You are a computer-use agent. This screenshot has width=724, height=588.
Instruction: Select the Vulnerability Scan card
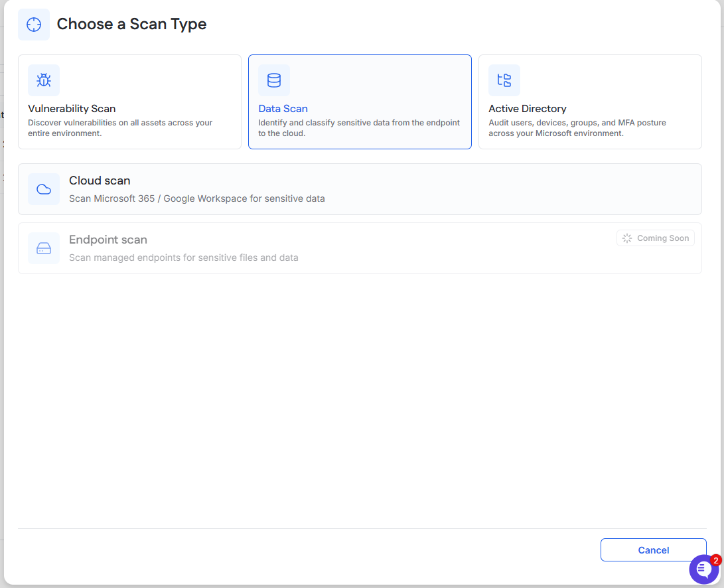pyautogui.click(x=130, y=102)
